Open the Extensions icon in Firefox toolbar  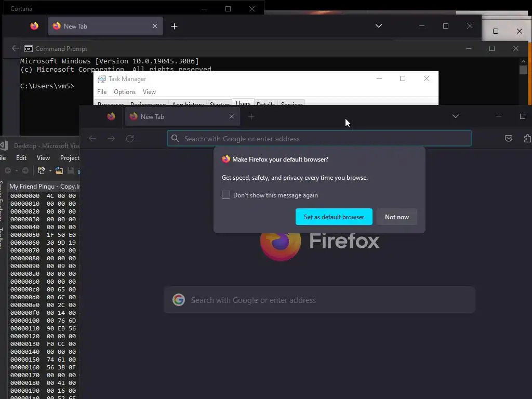click(x=527, y=138)
